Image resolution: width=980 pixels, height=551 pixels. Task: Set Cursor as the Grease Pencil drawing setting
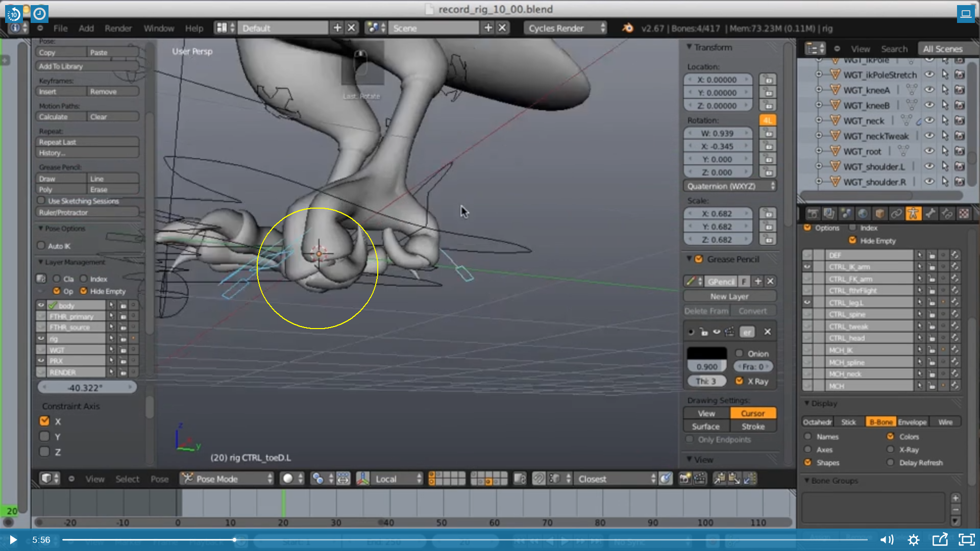click(753, 413)
